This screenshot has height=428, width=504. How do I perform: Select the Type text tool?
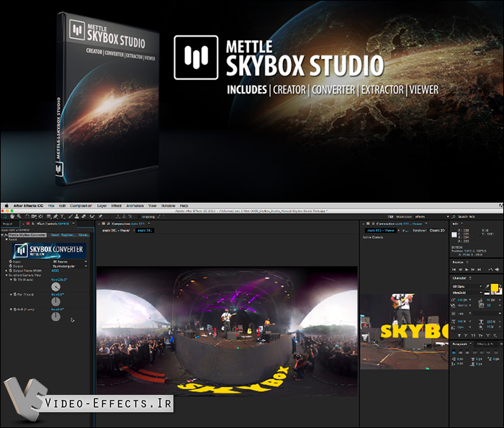63,217
